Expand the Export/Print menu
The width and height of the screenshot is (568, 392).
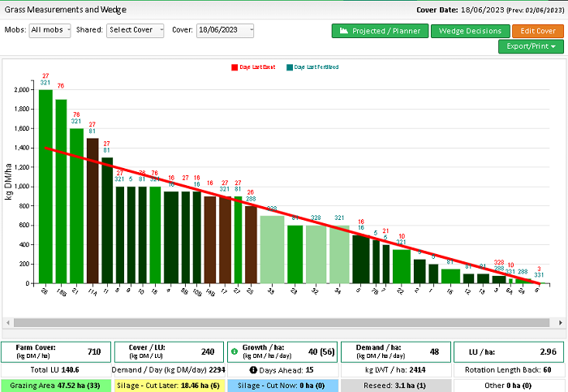pos(531,46)
